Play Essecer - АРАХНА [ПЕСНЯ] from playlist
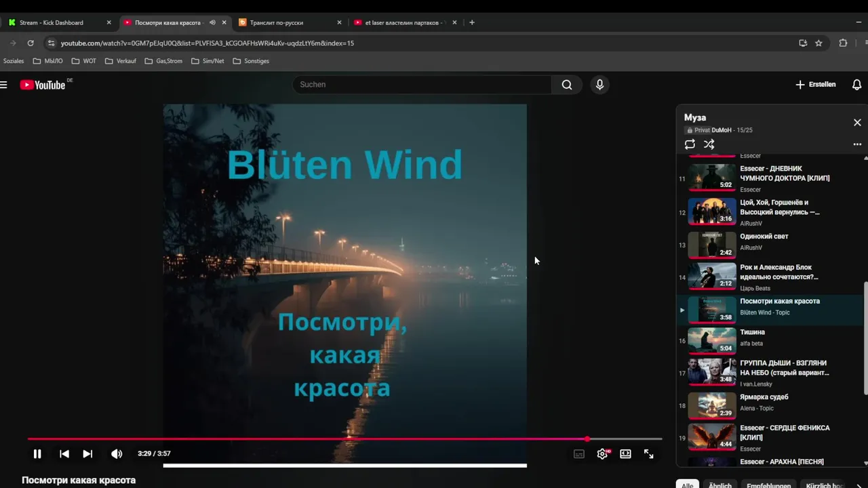This screenshot has height=488, width=868. click(x=770, y=462)
